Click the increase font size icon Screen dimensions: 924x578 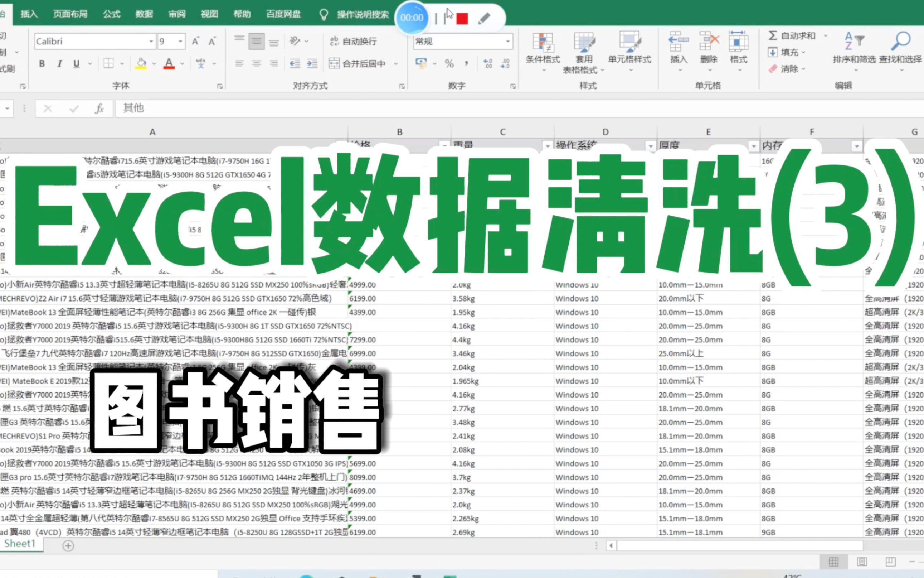(x=196, y=41)
